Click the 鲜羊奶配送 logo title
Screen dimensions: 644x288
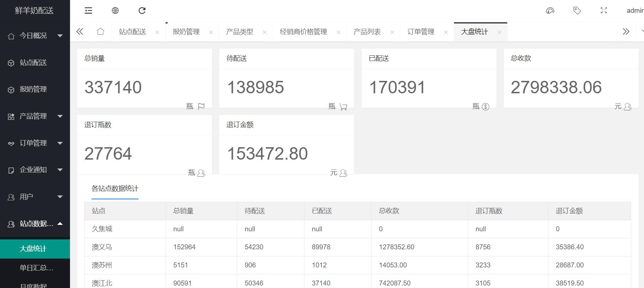tap(34, 11)
